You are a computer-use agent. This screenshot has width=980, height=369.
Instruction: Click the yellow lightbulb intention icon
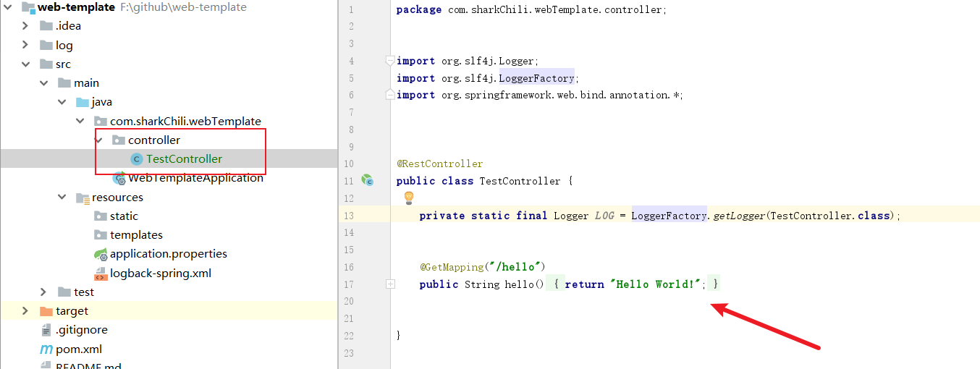point(408,198)
